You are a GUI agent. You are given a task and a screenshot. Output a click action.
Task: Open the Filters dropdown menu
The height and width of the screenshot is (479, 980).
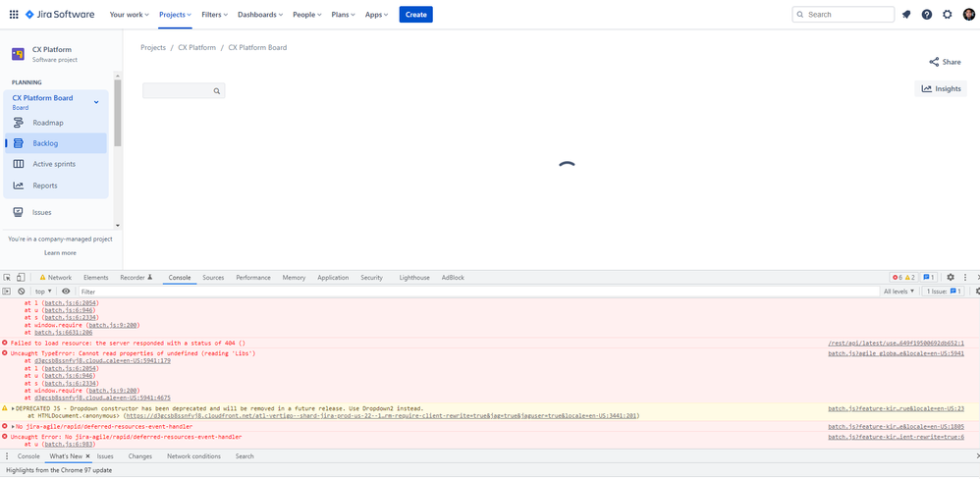click(214, 15)
